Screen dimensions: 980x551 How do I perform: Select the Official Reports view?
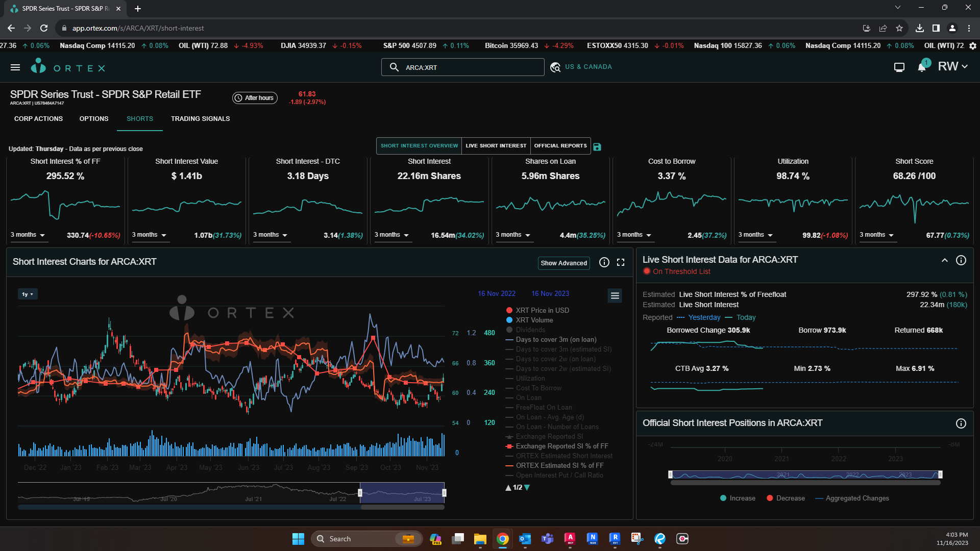(x=560, y=145)
